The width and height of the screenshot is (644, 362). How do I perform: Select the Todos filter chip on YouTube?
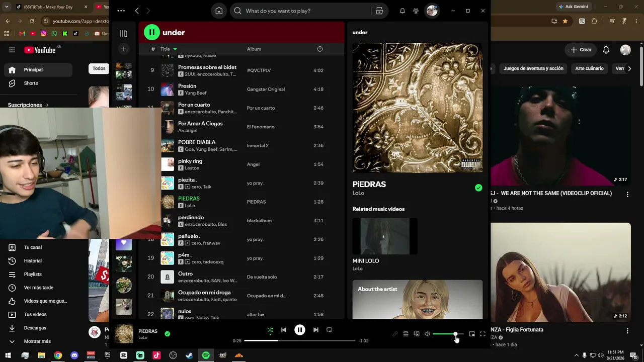tap(99, 68)
